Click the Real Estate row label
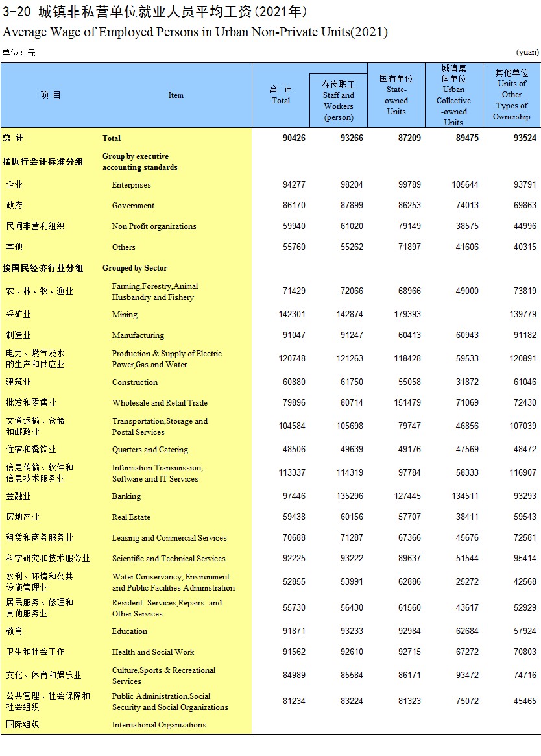 click(131, 517)
